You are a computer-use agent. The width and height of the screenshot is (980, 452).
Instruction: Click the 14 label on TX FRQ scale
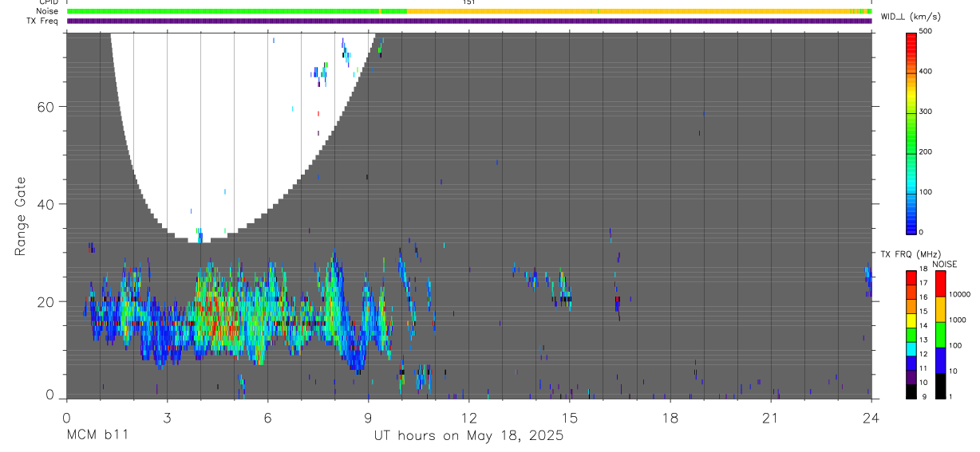pos(923,325)
